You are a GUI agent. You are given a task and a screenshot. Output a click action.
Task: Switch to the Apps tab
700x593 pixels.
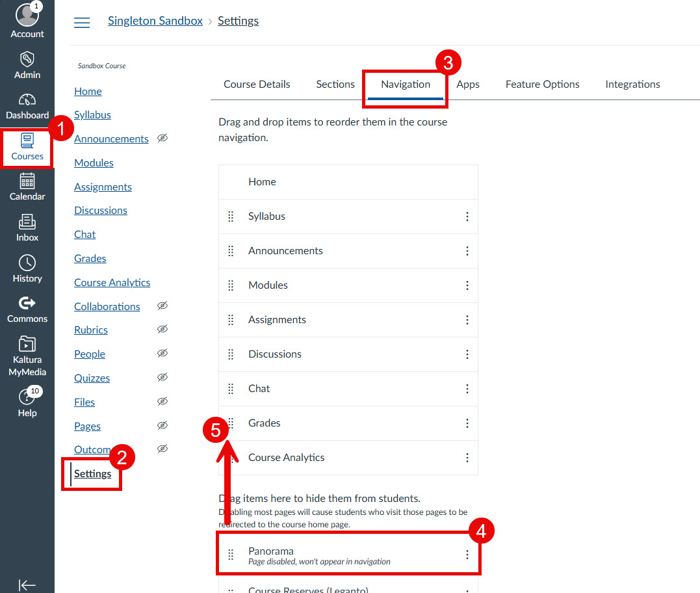click(x=468, y=84)
